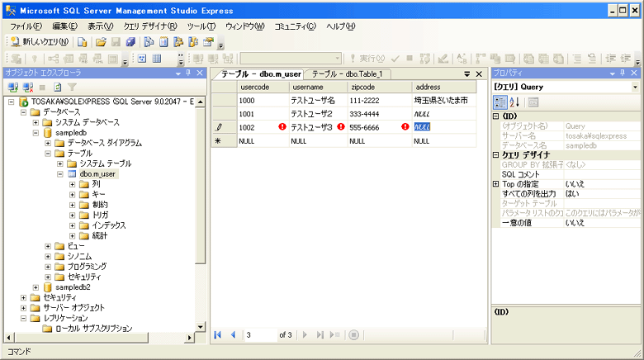Collapse the (ID) property category
The height and width of the screenshot is (360, 644).
[495, 116]
